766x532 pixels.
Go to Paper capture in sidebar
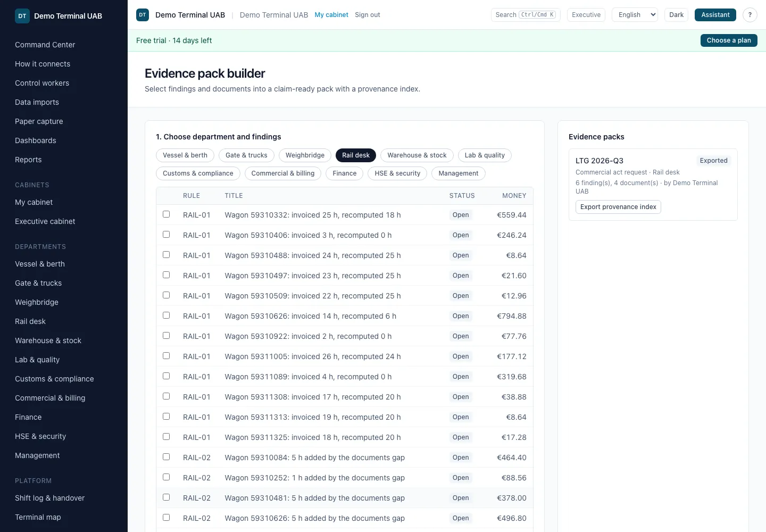point(39,121)
